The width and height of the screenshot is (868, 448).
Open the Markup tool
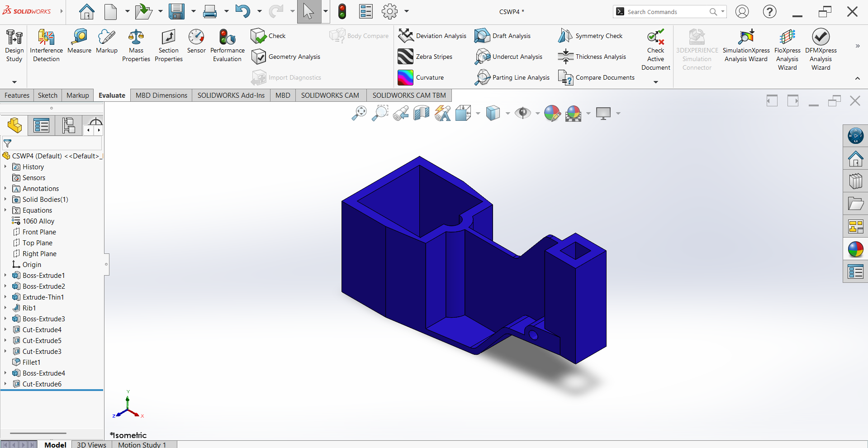tap(107, 42)
